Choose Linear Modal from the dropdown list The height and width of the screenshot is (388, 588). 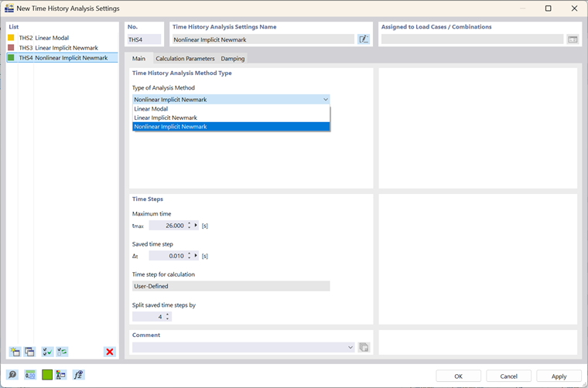point(231,109)
